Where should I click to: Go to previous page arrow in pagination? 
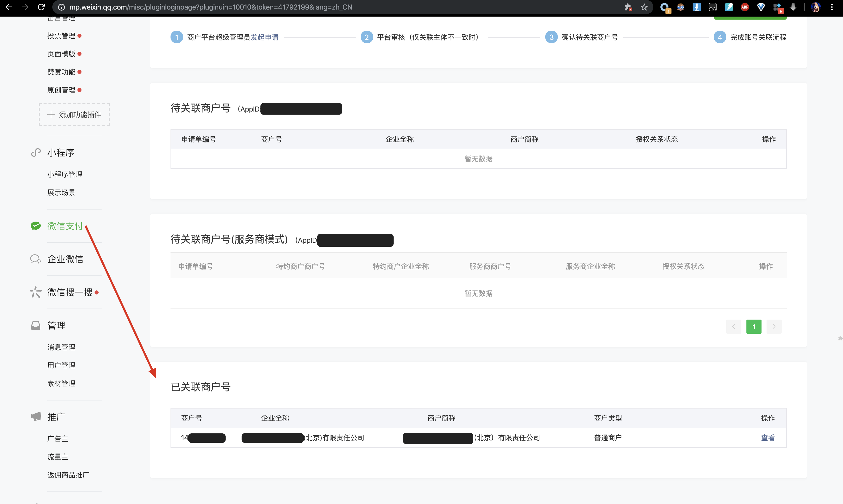[734, 326]
